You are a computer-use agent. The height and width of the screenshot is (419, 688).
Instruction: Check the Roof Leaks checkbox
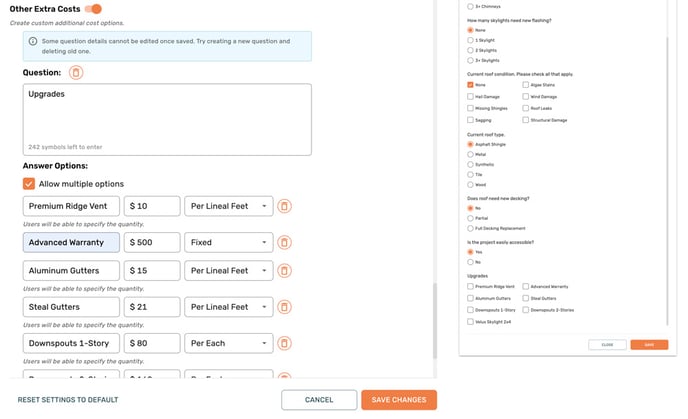526,108
